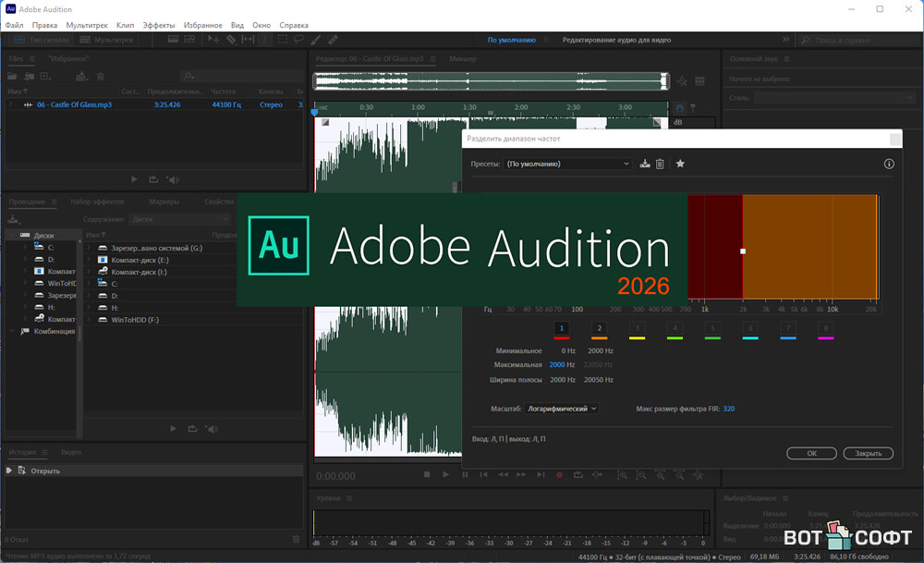
Task: Open the Presets dropdown
Action: 567,164
